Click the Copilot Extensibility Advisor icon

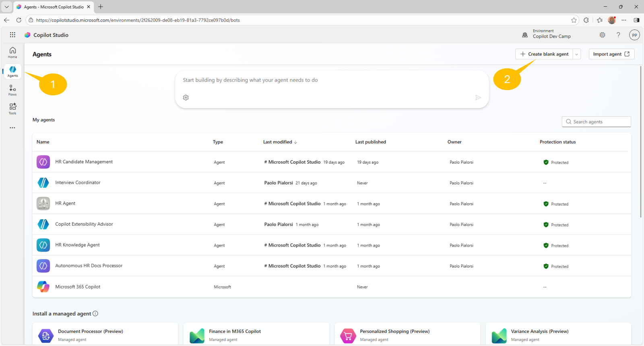(43, 224)
